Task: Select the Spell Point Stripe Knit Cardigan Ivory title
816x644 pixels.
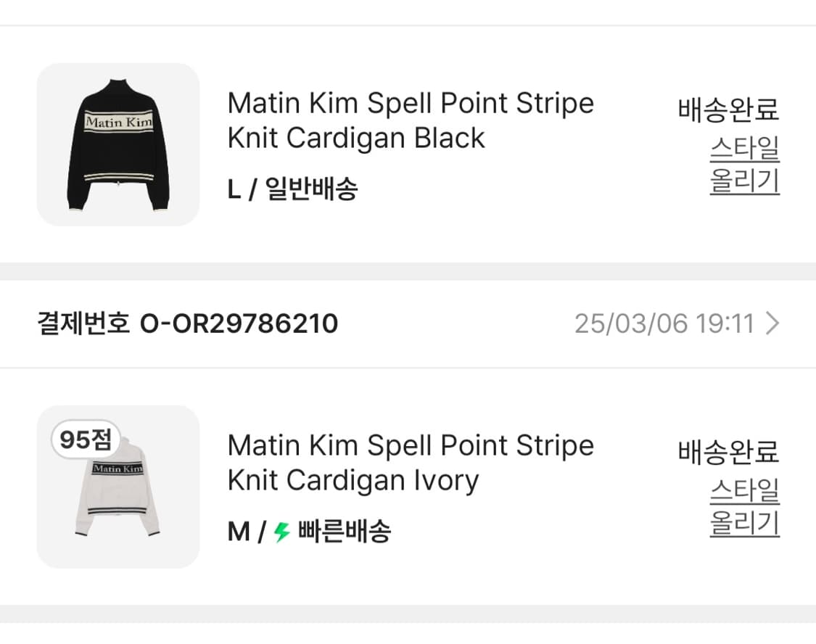Action: (411, 463)
